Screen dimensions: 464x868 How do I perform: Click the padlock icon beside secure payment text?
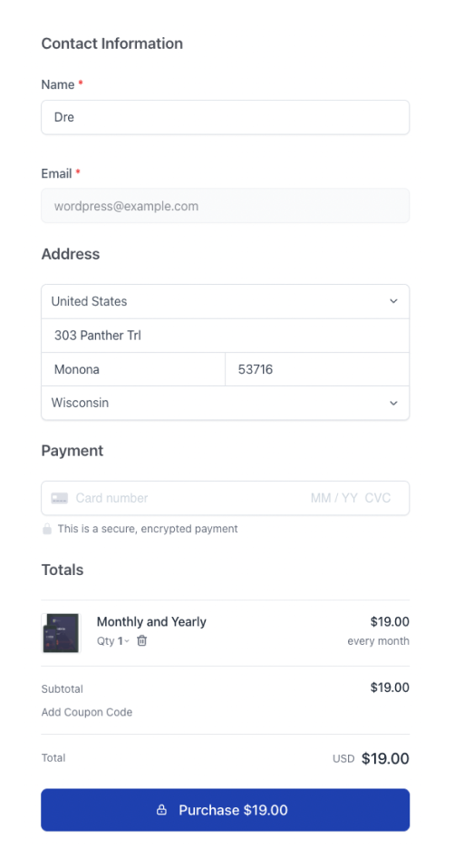[x=47, y=529]
